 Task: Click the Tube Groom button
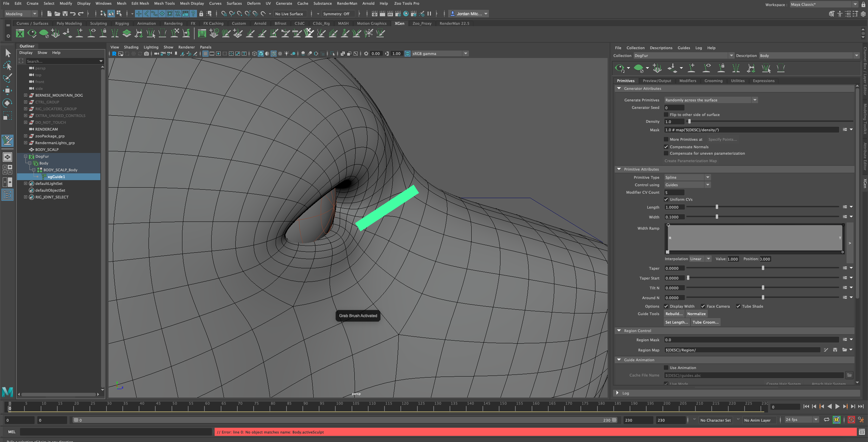tap(706, 322)
